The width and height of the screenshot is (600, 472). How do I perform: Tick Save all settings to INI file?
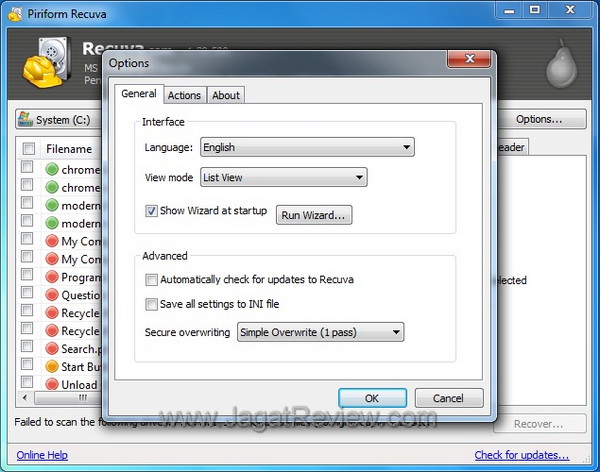coord(152,304)
